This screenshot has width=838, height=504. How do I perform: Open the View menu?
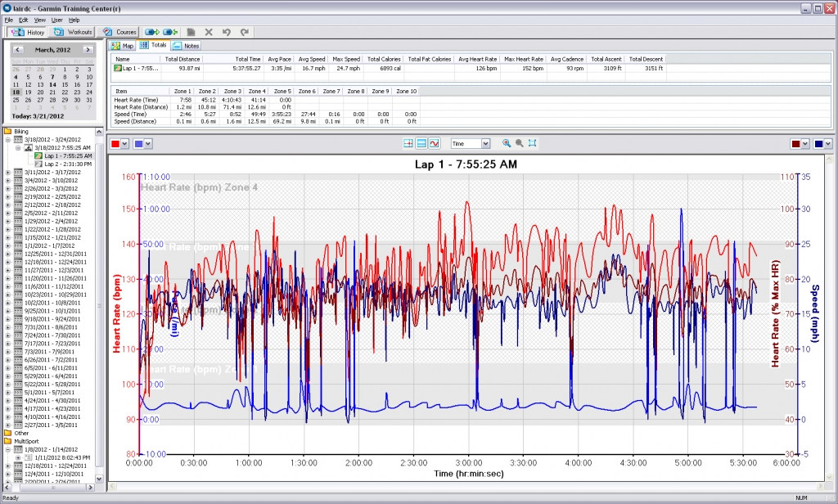click(39, 19)
